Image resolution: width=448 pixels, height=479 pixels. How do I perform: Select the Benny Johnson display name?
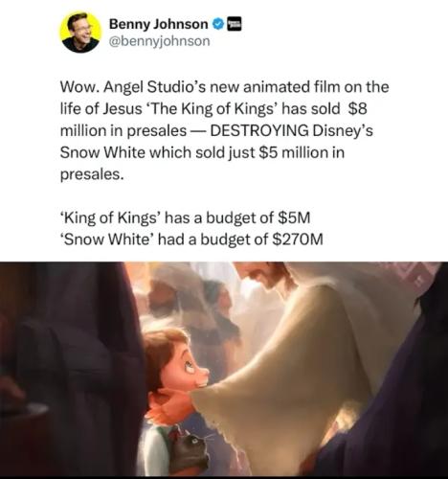pyautogui.click(x=159, y=24)
